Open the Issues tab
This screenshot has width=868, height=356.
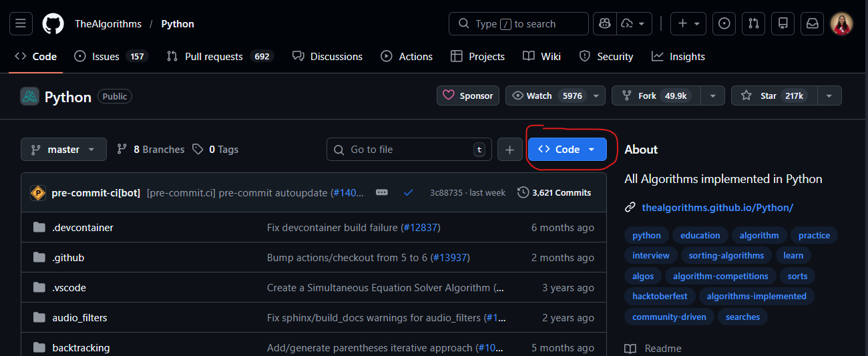click(x=111, y=57)
